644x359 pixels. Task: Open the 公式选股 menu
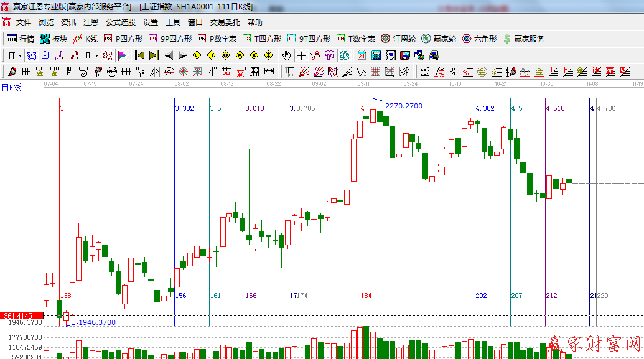pos(120,22)
